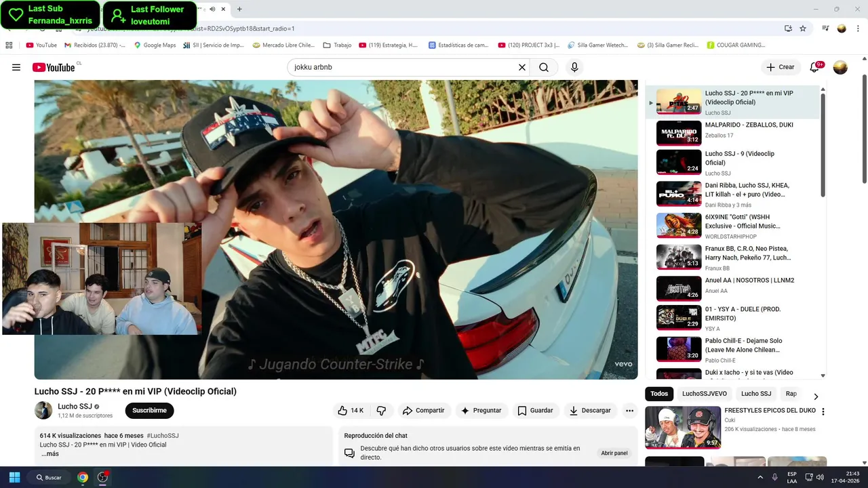868x488 pixels.
Task: Open the notifications bell
Action: pyautogui.click(x=815, y=67)
